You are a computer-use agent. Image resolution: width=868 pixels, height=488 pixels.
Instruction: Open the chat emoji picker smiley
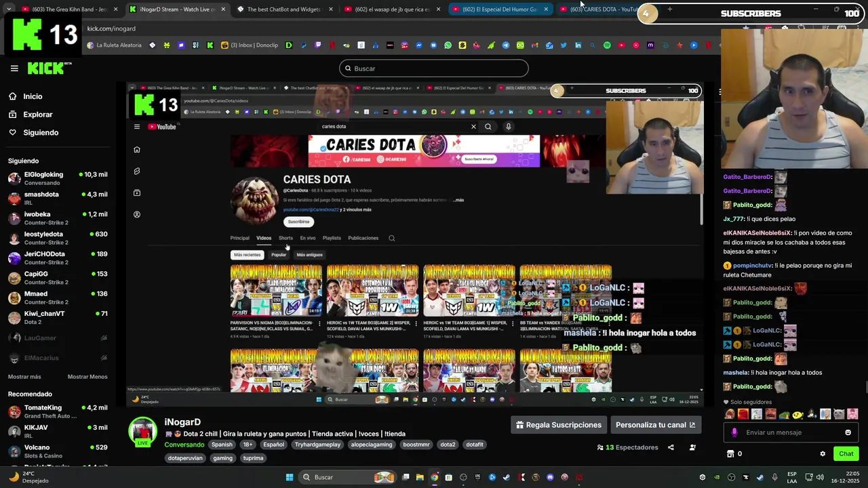[848, 432]
